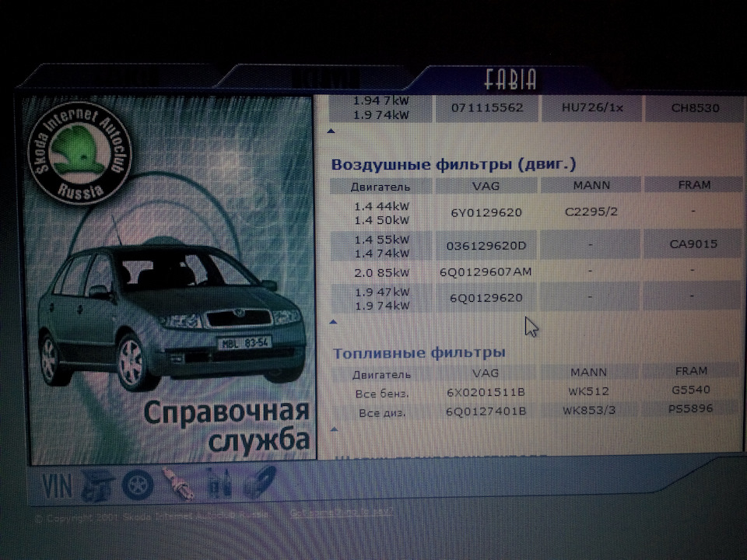Screen dimensions: 747x560
Task: Select engine cell '1.4 55kW 1.4 74kW'
Action: [381, 247]
